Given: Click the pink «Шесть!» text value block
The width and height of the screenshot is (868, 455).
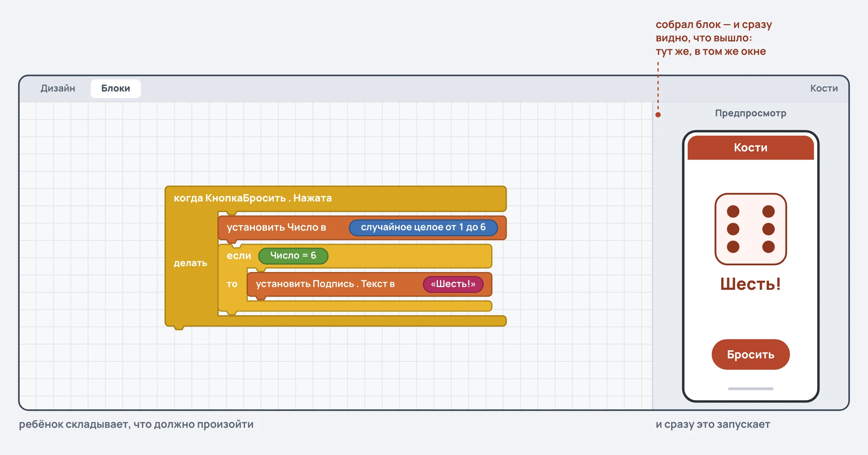Looking at the screenshot, I should (x=453, y=284).
